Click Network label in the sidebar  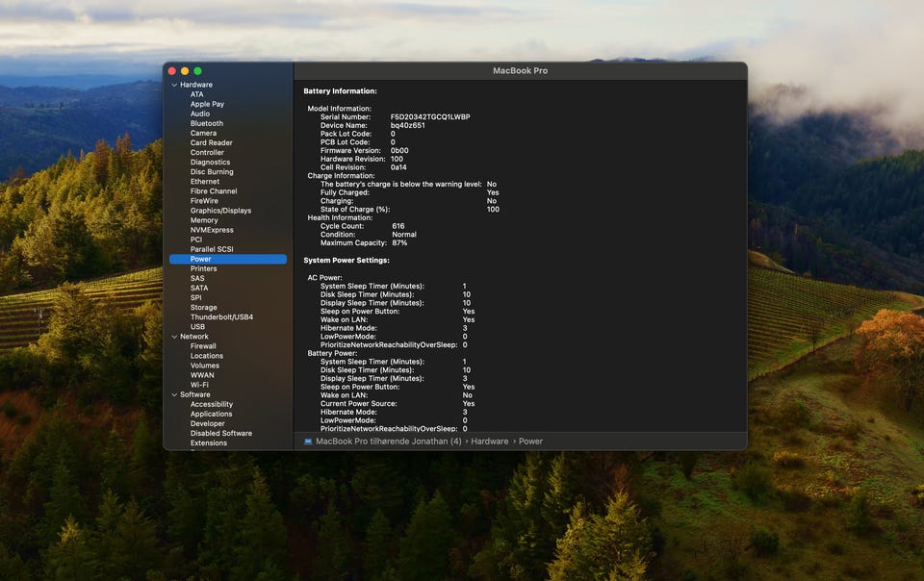[x=193, y=337]
